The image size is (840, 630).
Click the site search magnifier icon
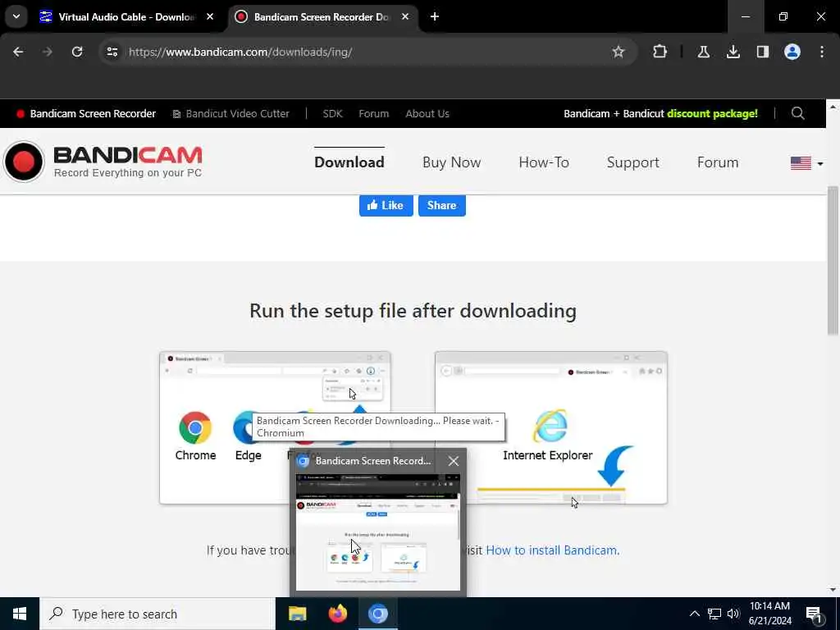pos(797,113)
